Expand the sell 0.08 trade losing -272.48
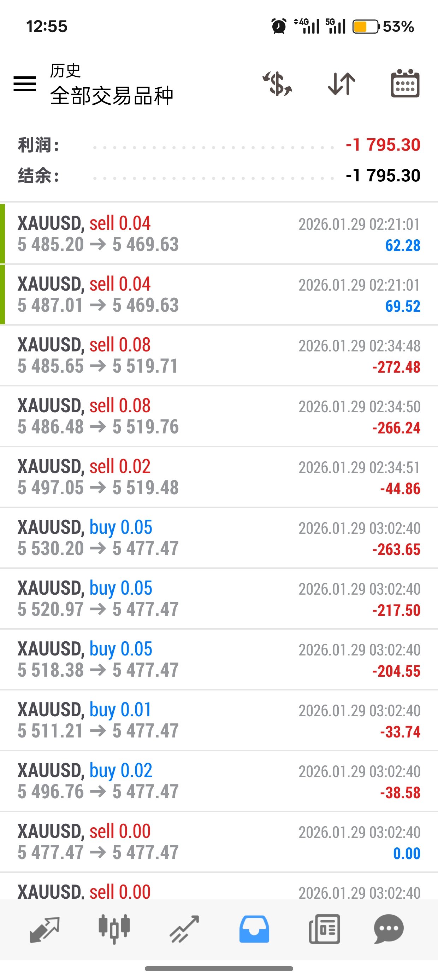The image size is (438, 980). (x=219, y=355)
